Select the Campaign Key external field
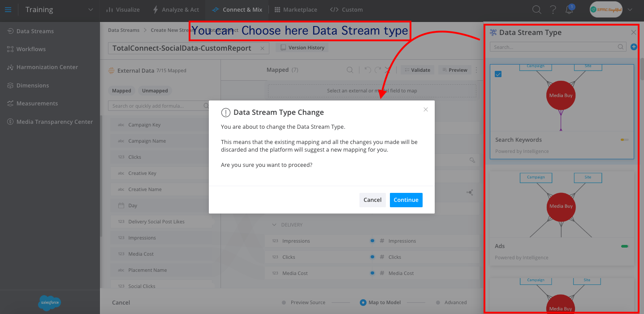This screenshot has height=314, width=644. pos(161,125)
